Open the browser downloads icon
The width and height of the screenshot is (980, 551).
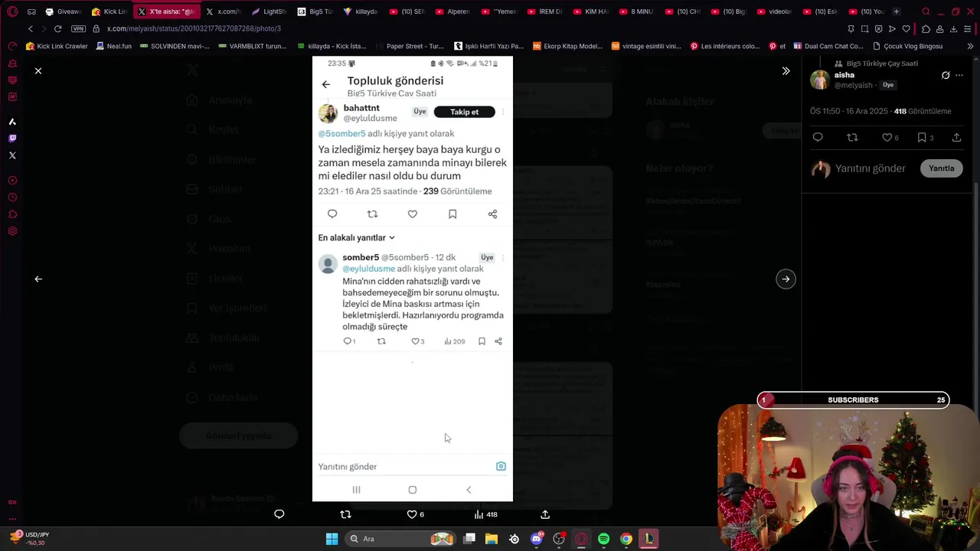(953, 28)
